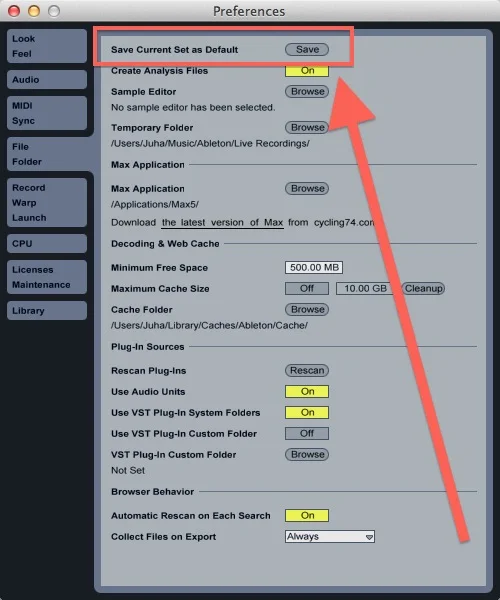Browse for the Max Application
The height and width of the screenshot is (600, 500).
point(307,188)
